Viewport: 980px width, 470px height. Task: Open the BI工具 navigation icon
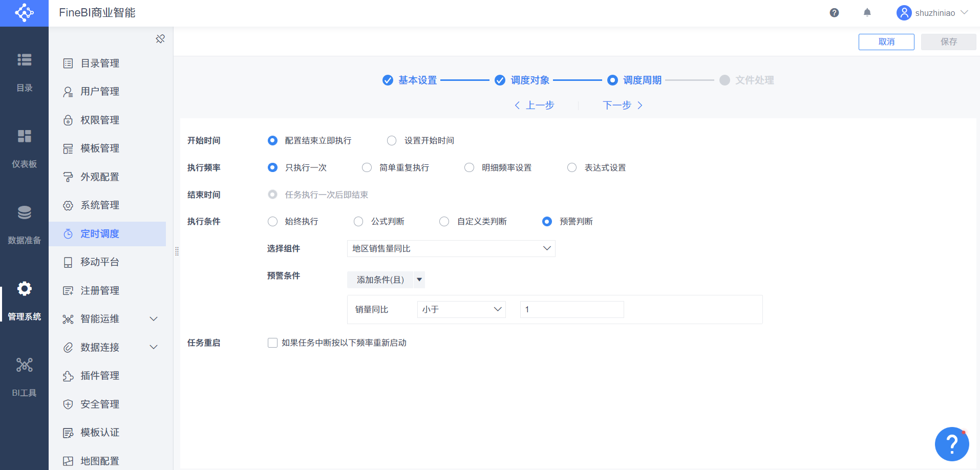[24, 365]
